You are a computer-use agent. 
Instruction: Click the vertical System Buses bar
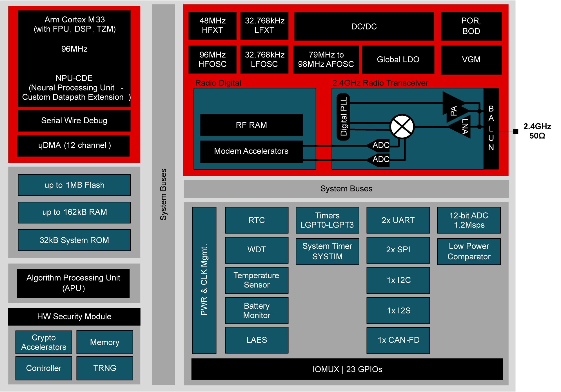pyautogui.click(x=163, y=194)
